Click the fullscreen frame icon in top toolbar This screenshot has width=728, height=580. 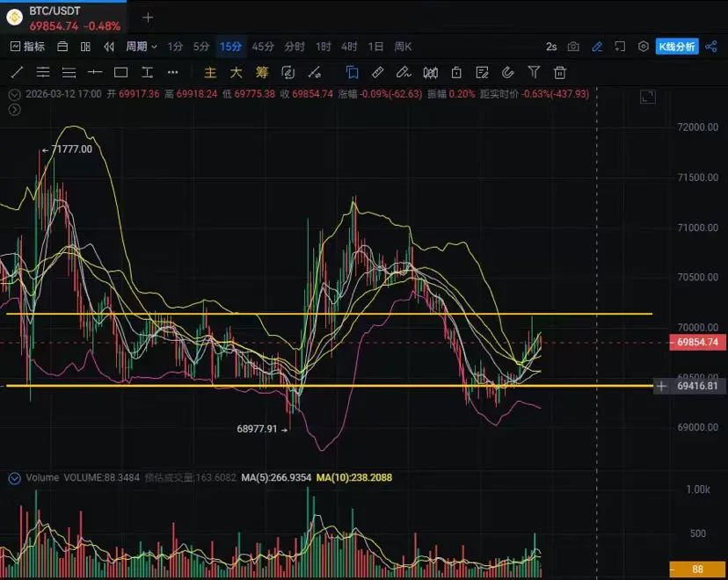tap(620, 47)
